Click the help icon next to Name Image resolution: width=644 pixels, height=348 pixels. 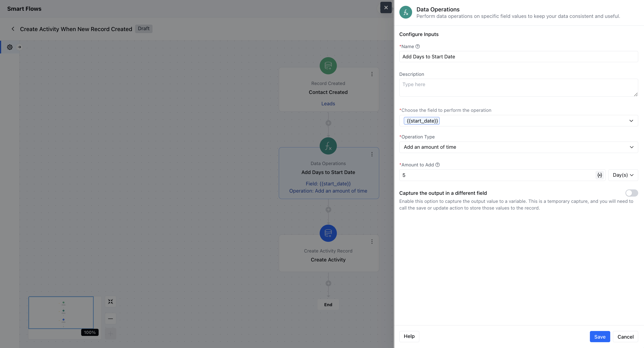pos(417,47)
